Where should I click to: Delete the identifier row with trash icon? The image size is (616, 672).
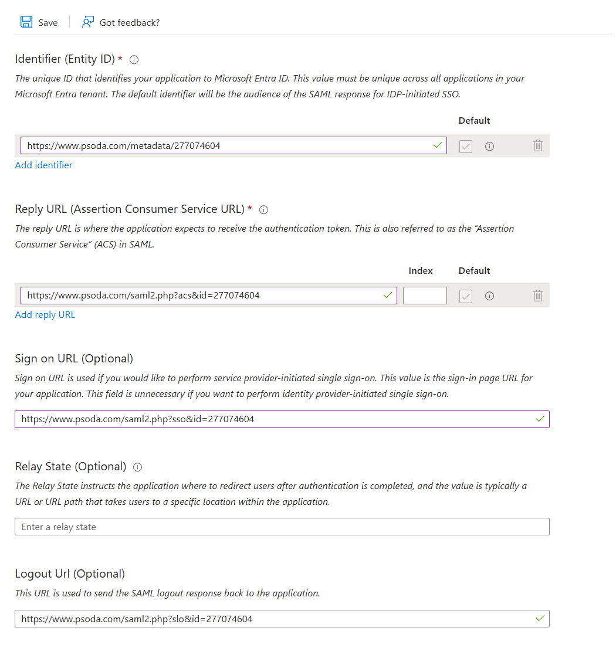pyautogui.click(x=537, y=145)
